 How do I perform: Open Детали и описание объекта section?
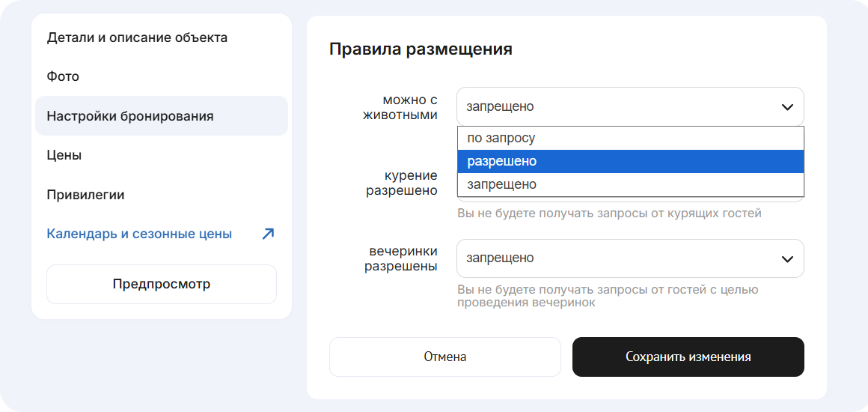point(137,37)
